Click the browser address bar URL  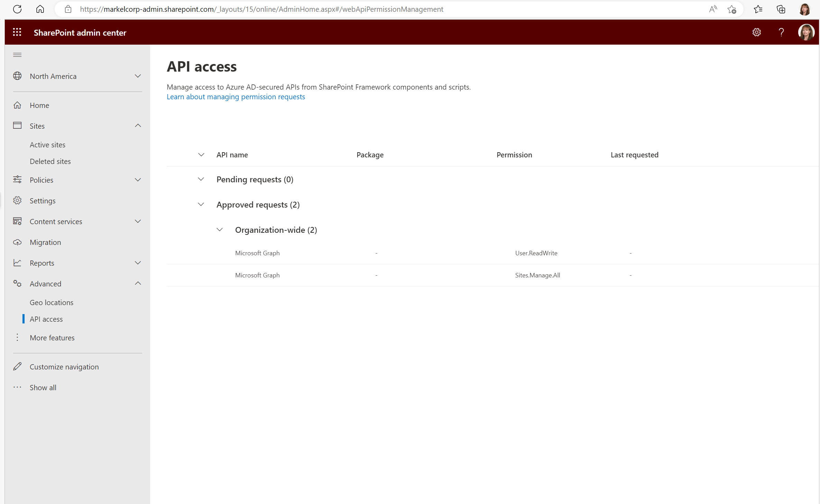(x=262, y=9)
